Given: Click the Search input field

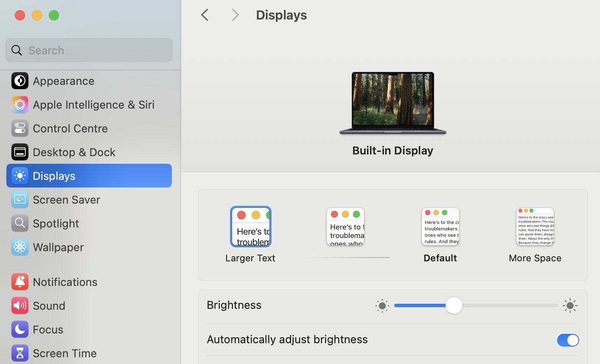Looking at the screenshot, I should (x=89, y=50).
